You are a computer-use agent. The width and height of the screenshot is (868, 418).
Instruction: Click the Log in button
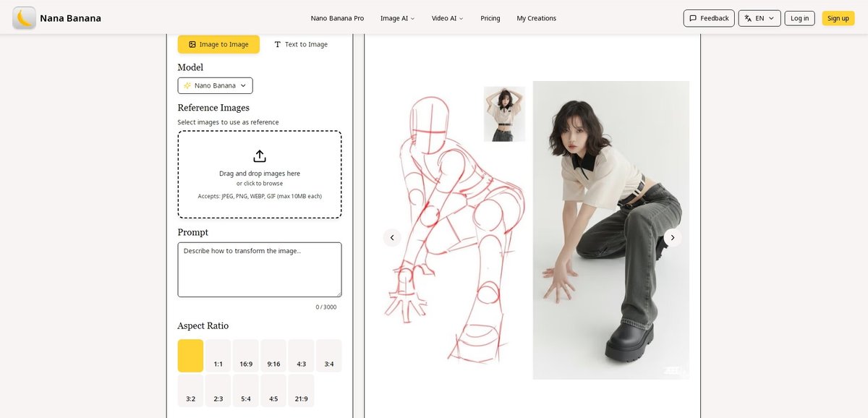point(799,18)
